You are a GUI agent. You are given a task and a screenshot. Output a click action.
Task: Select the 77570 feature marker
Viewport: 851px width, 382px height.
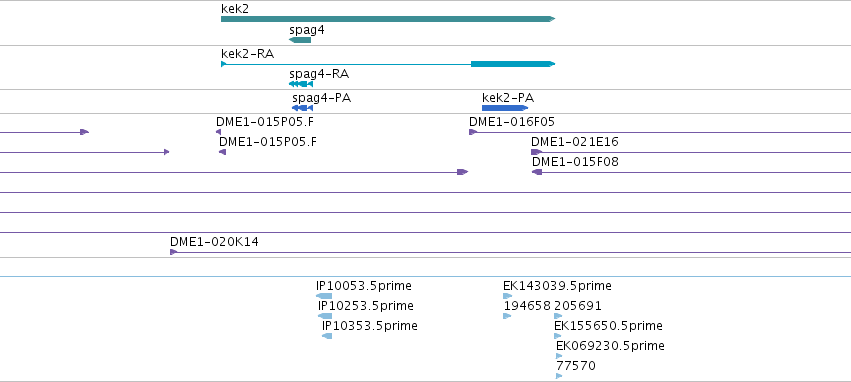(x=559, y=376)
